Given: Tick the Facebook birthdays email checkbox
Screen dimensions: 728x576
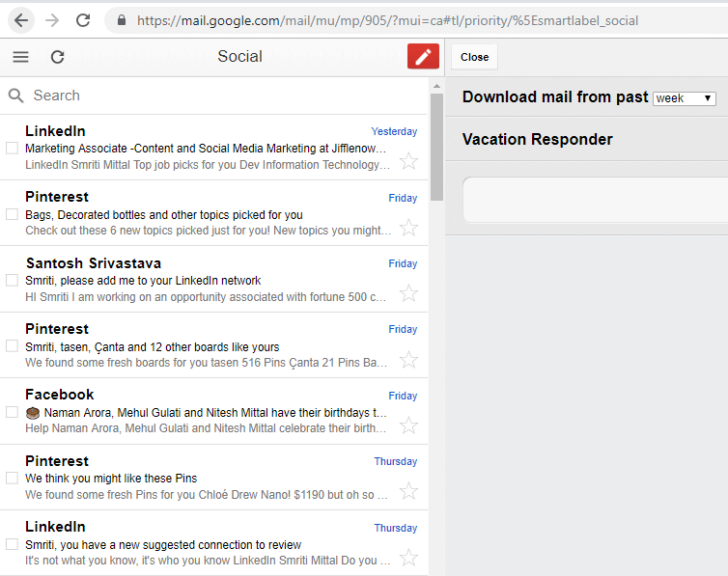Looking at the screenshot, I should pyautogui.click(x=13, y=412).
